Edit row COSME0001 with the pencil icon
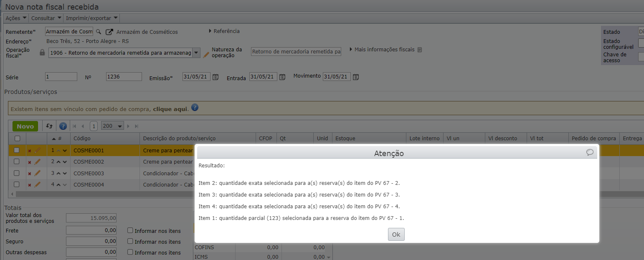The image size is (644, 260). (37, 150)
